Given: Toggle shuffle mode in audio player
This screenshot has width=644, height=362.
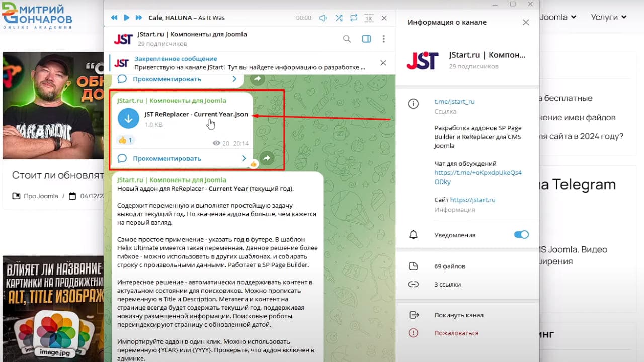Looking at the screenshot, I should pos(339,18).
